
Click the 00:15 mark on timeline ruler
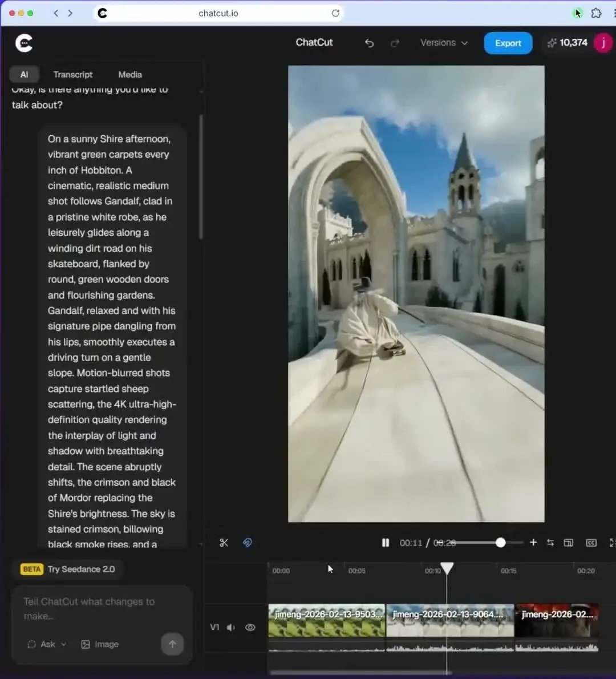tap(508, 571)
